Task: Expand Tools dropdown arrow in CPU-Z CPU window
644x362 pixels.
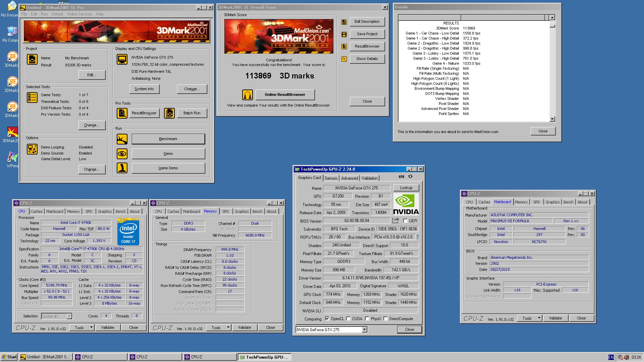Action: [91, 328]
